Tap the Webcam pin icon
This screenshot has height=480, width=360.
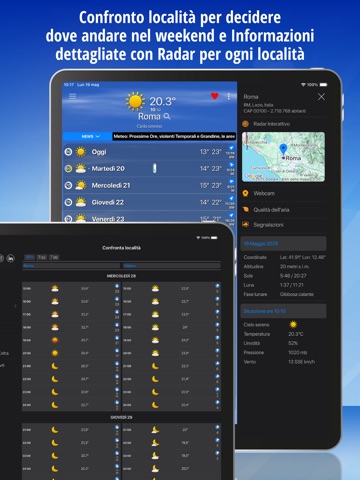246,193
